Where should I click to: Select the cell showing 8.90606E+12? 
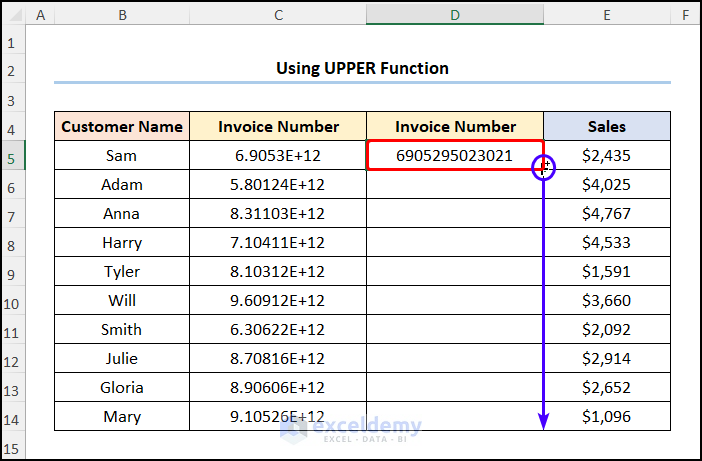(278, 387)
